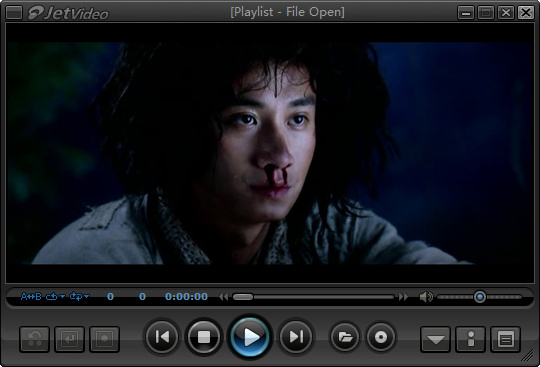Image resolution: width=540 pixels, height=367 pixels.
Task: Open the single-repeat mode dropdown arrow
Action: point(62,296)
